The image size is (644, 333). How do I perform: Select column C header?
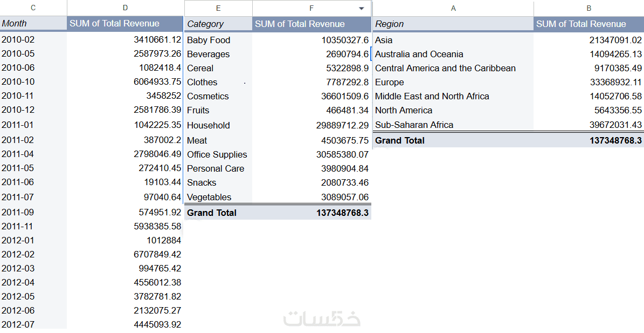(33, 8)
